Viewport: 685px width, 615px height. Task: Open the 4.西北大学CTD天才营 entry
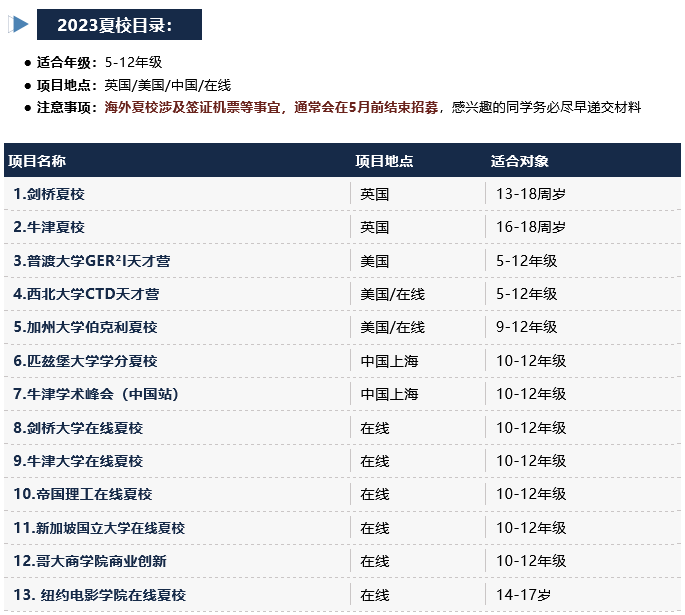pos(86,294)
